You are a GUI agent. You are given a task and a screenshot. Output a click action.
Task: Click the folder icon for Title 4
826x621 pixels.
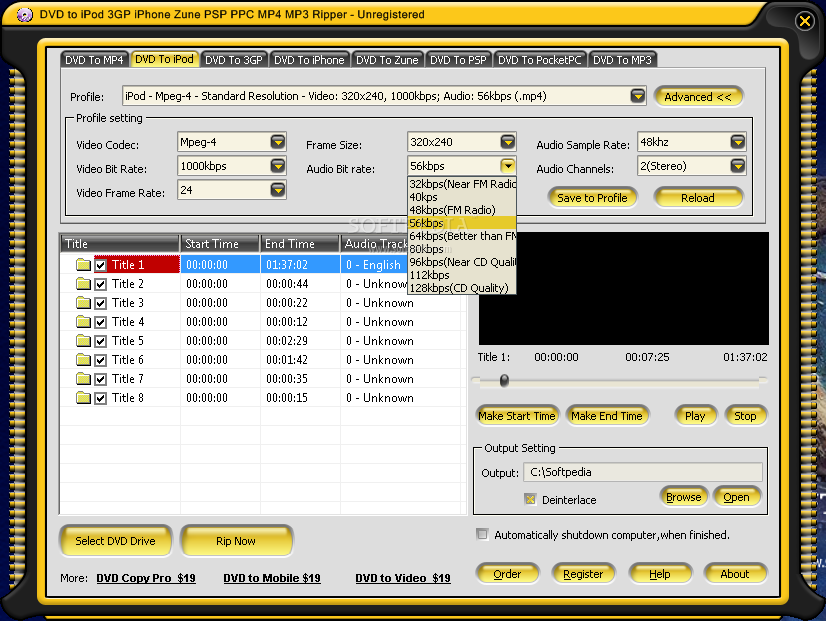[83, 322]
